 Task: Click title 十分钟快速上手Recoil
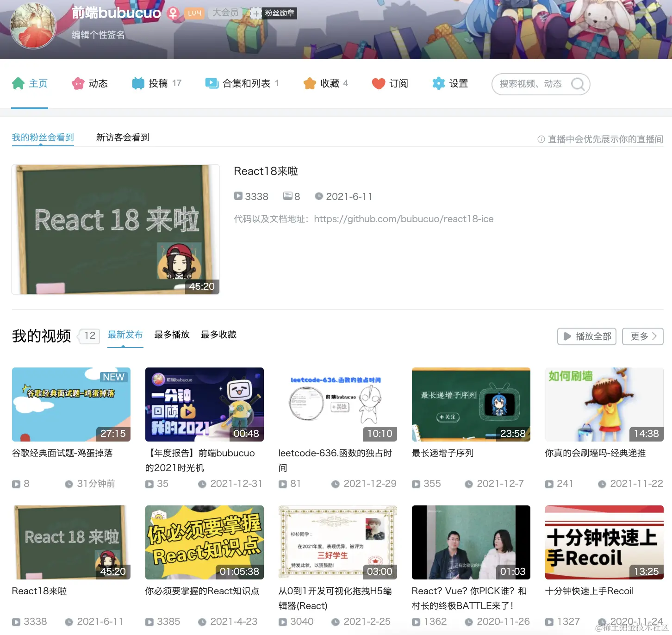[x=590, y=591]
